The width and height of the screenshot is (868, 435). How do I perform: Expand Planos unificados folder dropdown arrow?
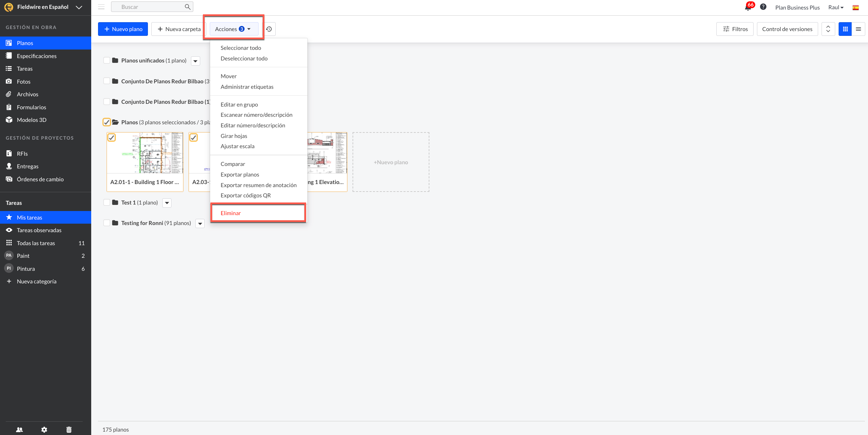click(x=195, y=61)
